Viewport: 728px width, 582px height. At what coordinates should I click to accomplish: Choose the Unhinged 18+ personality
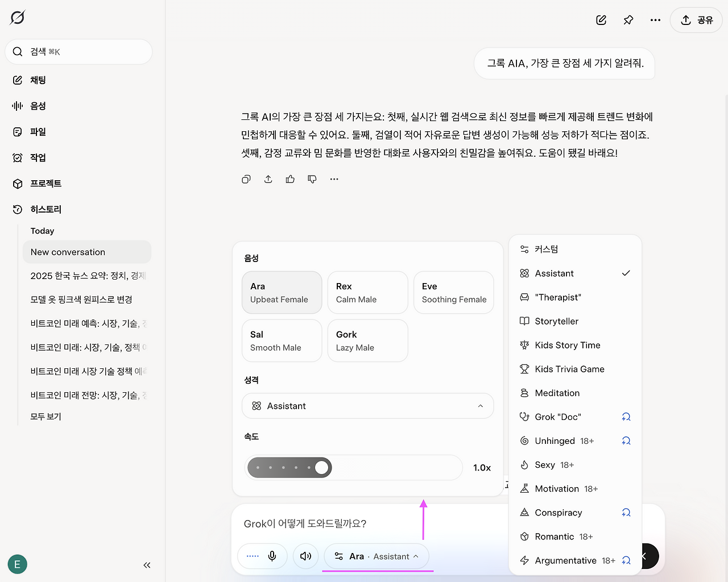coord(576,440)
